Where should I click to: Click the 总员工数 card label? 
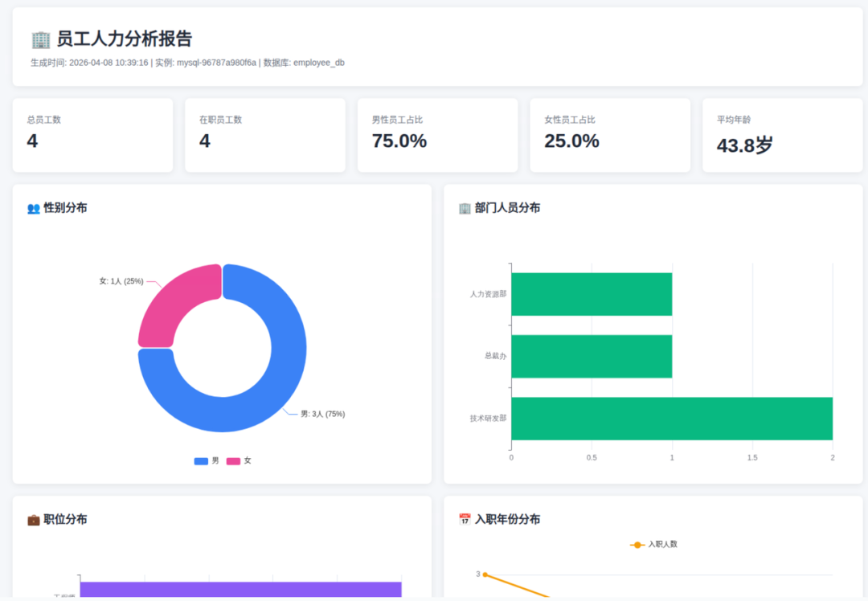tap(43, 120)
